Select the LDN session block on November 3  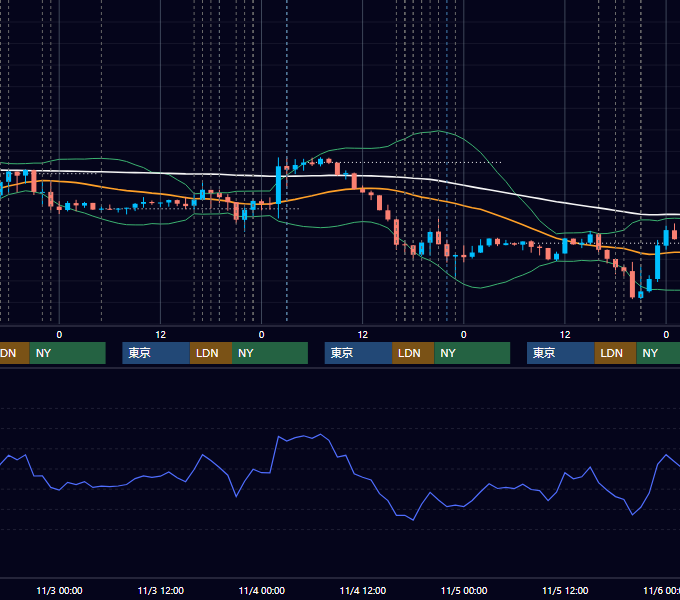(x=211, y=353)
